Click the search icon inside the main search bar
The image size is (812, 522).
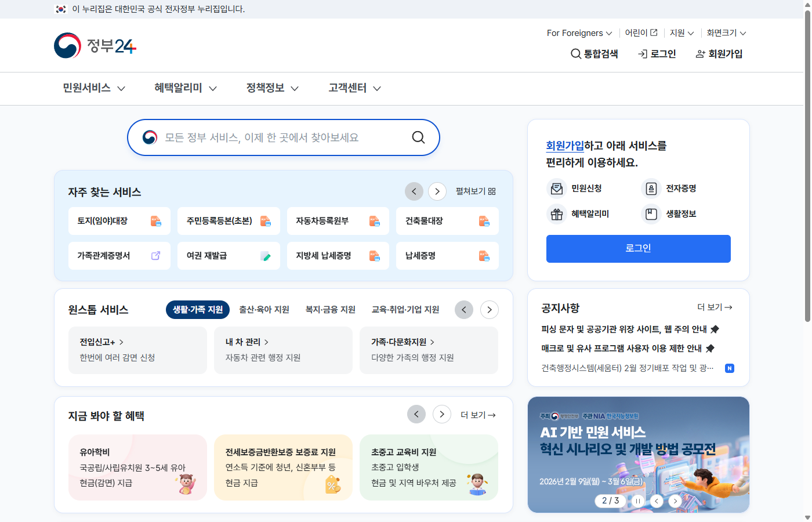pos(418,137)
